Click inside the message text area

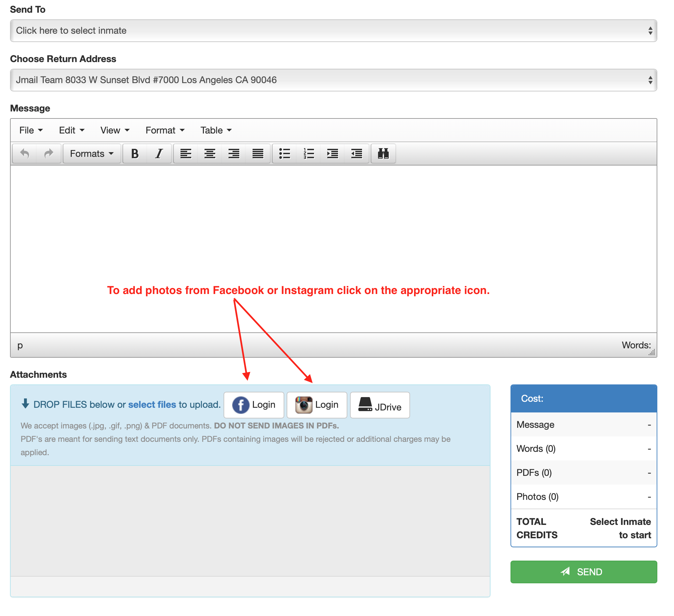coord(334,249)
